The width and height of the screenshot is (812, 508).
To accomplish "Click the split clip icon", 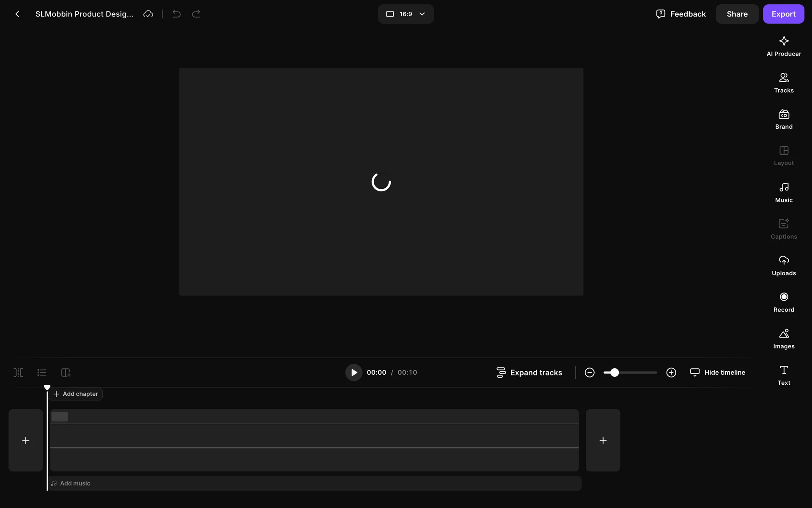I will (18, 373).
